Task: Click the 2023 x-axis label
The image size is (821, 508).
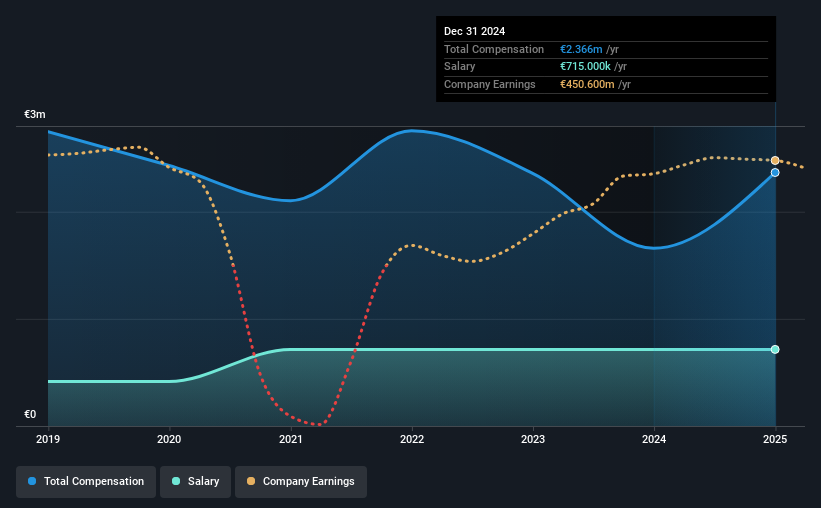Action: coord(533,439)
